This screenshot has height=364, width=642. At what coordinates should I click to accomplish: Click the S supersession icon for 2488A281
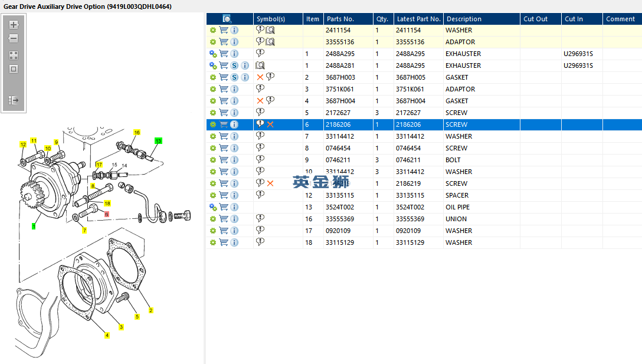coord(234,65)
